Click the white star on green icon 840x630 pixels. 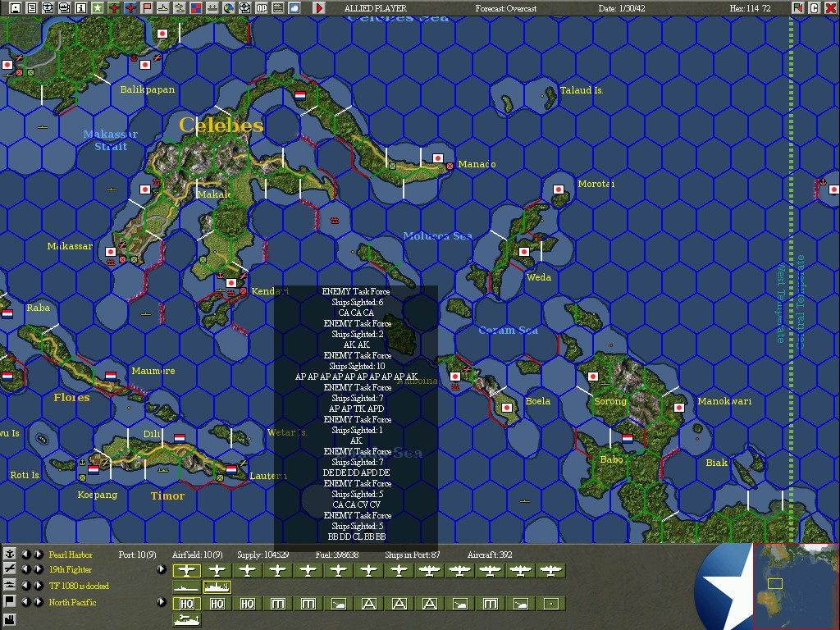(98, 7)
